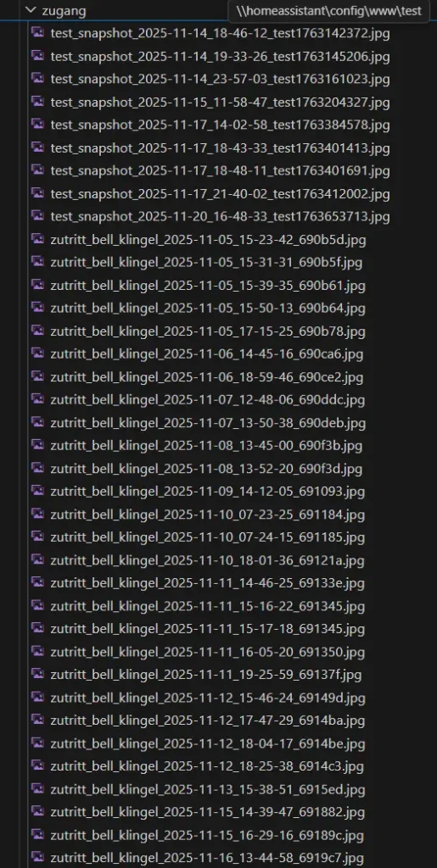
Task: Select zutritt_bell_klingel_2025-11-10_07-24-15_691185.jpg
Action: (x=208, y=537)
